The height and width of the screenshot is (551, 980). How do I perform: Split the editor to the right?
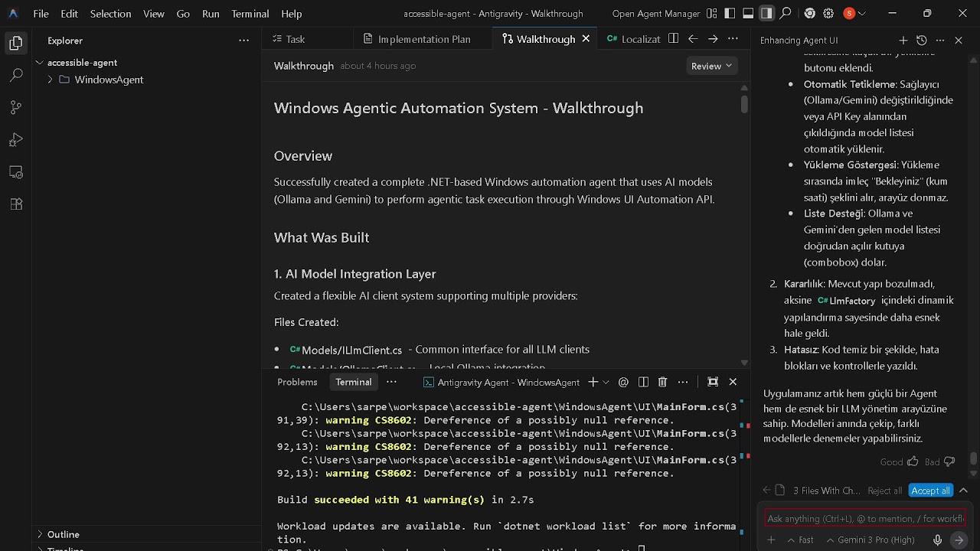coord(673,39)
